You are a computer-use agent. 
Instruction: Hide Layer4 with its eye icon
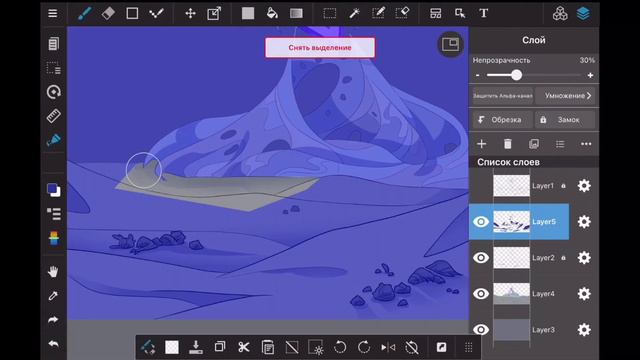pos(481,293)
